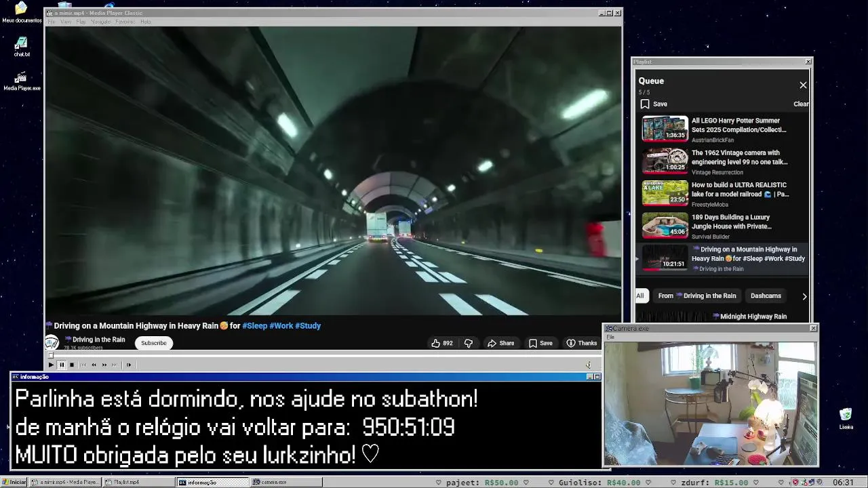Click '189 Days Building a Luxury Jungle House' title
868x488 pixels.
tap(732, 222)
